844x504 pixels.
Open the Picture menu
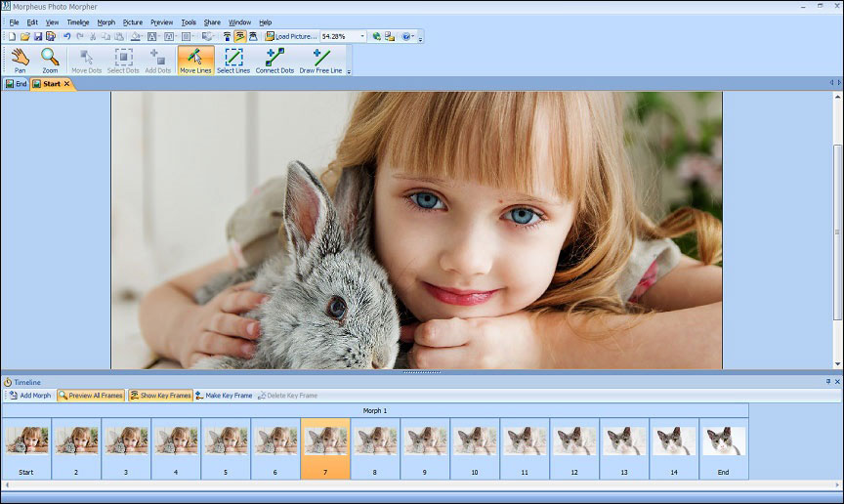[133, 22]
